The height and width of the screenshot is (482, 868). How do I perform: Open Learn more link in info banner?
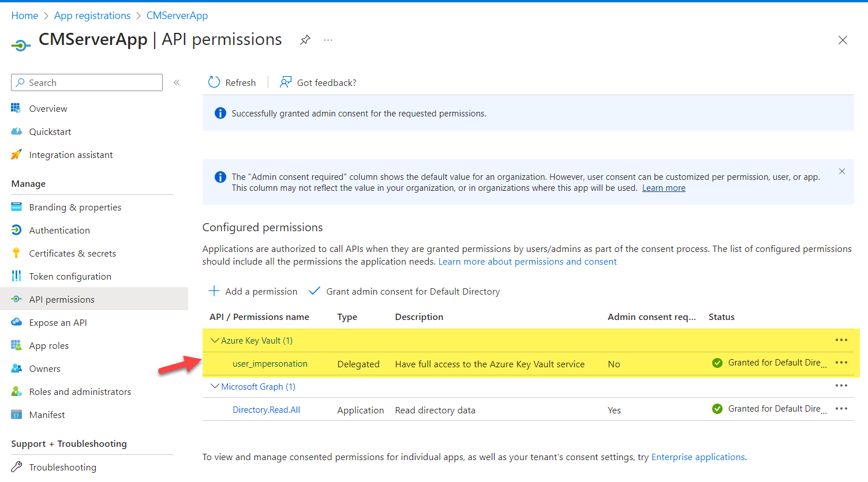(x=664, y=188)
